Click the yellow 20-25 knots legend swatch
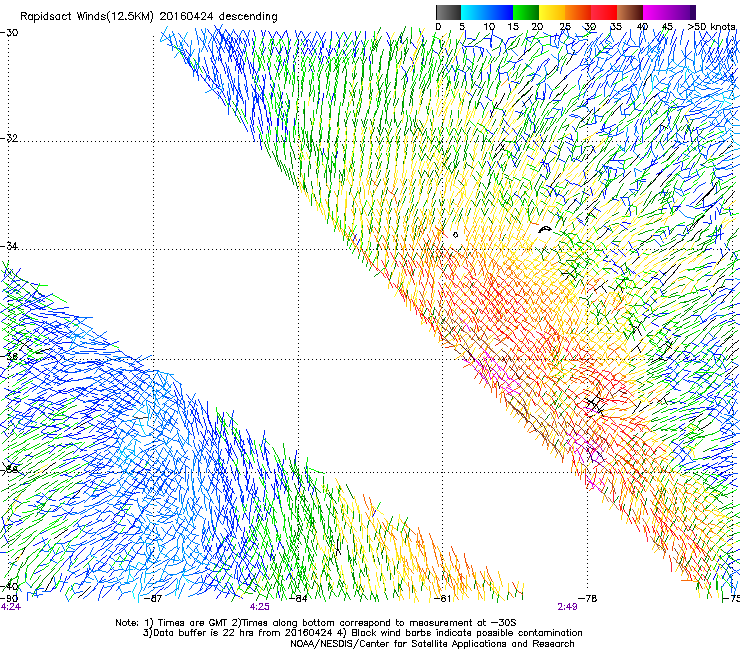Image resolution: width=740 pixels, height=650 pixels. pyautogui.click(x=552, y=12)
